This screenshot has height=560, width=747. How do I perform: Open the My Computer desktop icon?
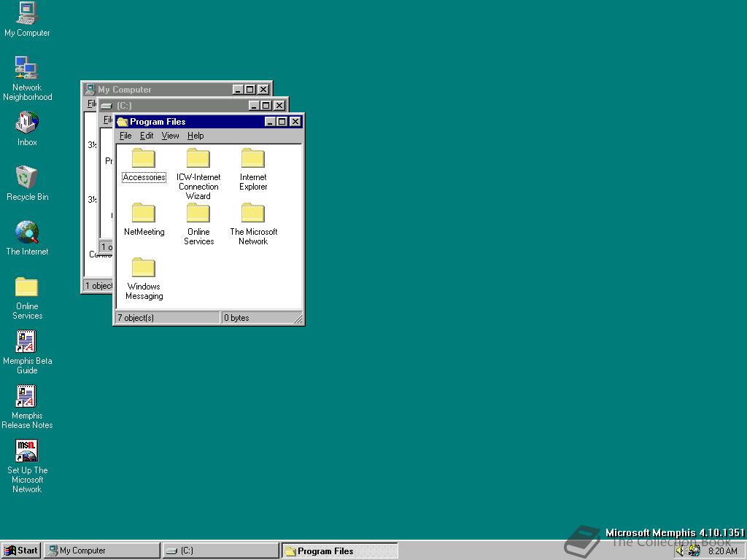pyautogui.click(x=27, y=16)
